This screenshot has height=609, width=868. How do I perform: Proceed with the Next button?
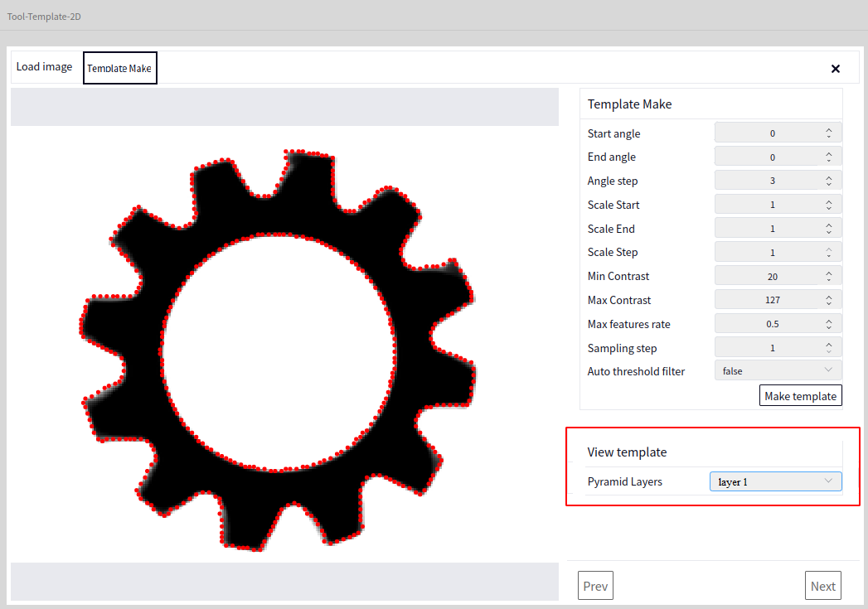pos(822,586)
